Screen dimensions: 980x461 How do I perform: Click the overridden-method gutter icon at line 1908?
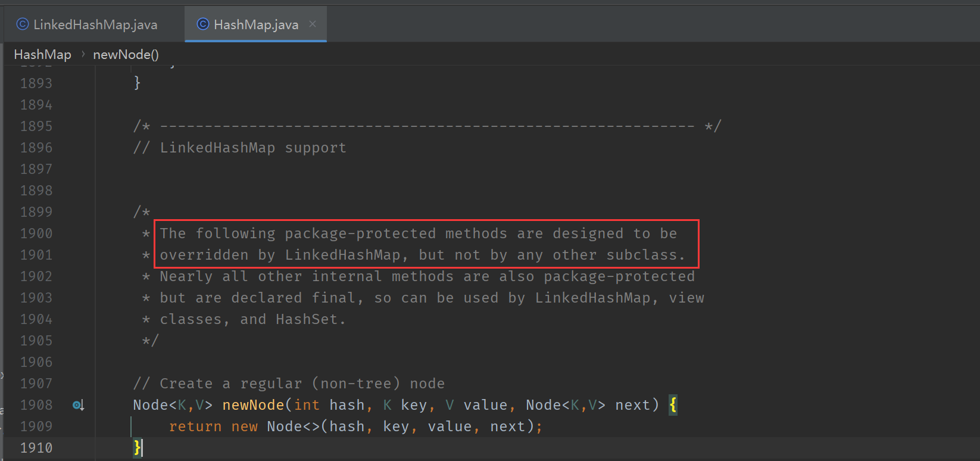click(x=78, y=405)
